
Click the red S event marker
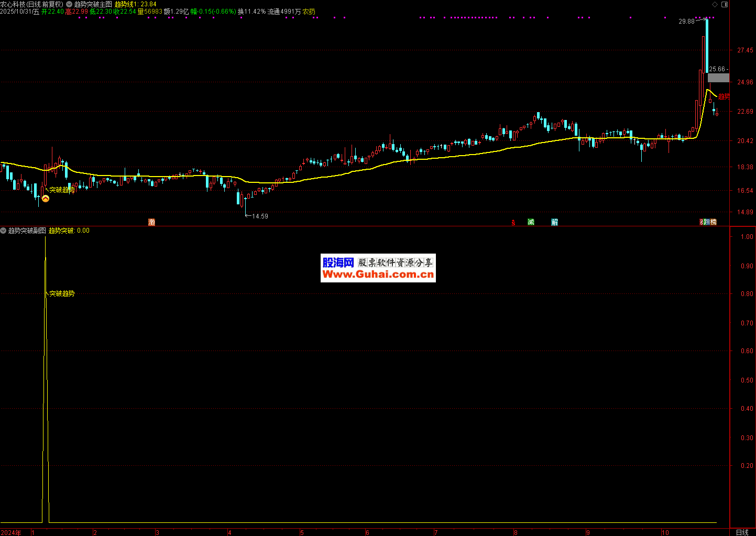[x=513, y=223]
